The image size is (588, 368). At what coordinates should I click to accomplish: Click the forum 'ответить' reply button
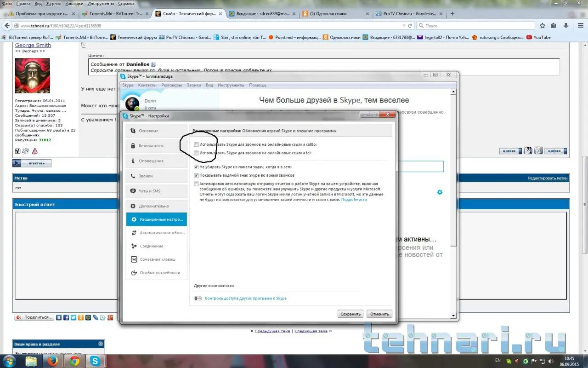tap(32, 163)
